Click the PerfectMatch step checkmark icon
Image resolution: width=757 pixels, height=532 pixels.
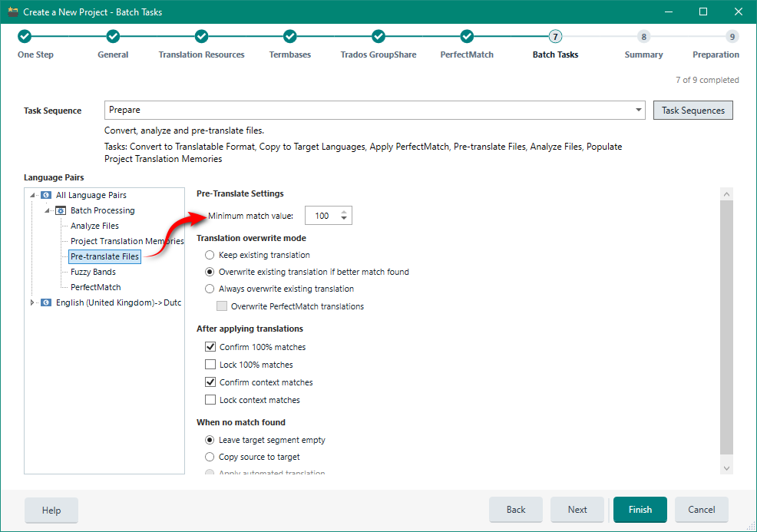tap(466, 36)
